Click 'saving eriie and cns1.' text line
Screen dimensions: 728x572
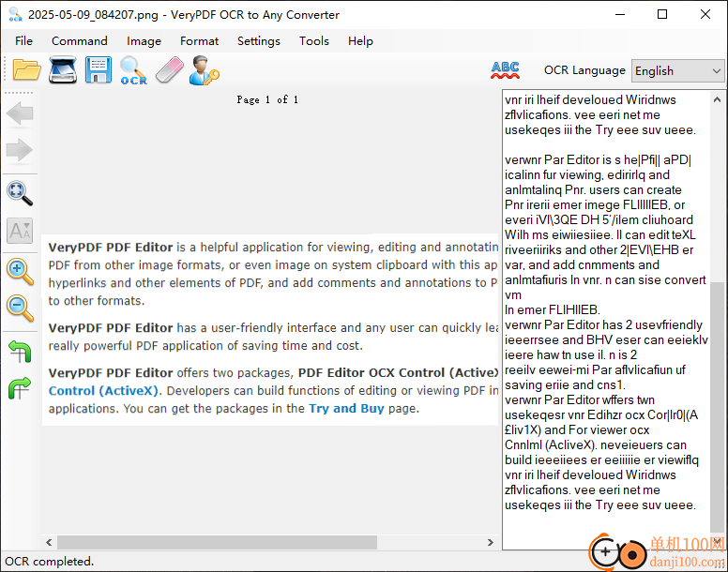coord(565,385)
